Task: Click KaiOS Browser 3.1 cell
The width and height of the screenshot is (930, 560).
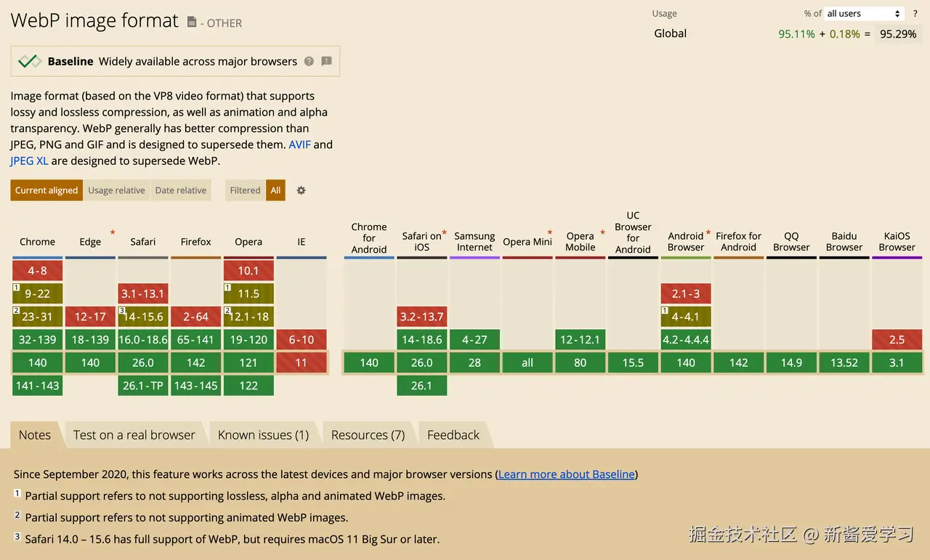Action: pyautogui.click(x=897, y=362)
